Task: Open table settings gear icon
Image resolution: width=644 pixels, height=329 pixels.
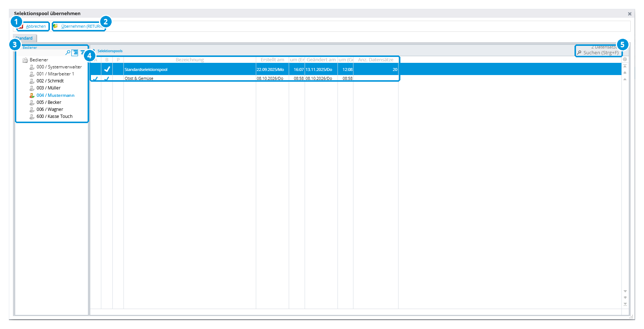Action: (x=625, y=59)
